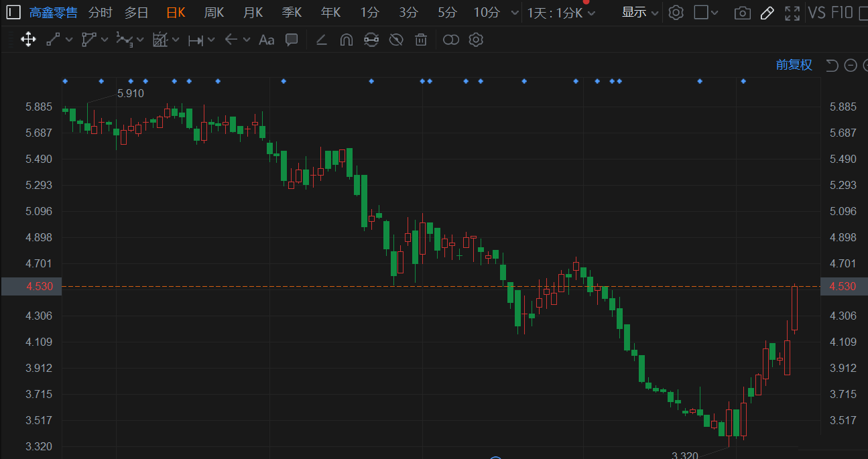Switch to the 分时 intraday tab

point(101,12)
